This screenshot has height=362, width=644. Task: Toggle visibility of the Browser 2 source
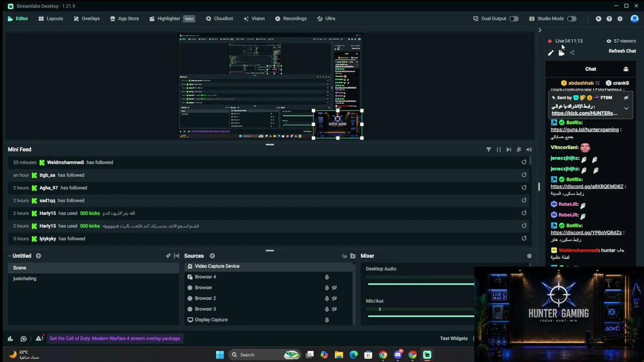(x=334, y=299)
